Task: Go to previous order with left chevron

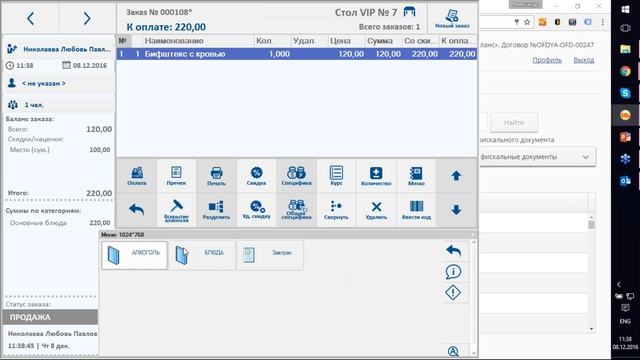Action: (x=31, y=18)
